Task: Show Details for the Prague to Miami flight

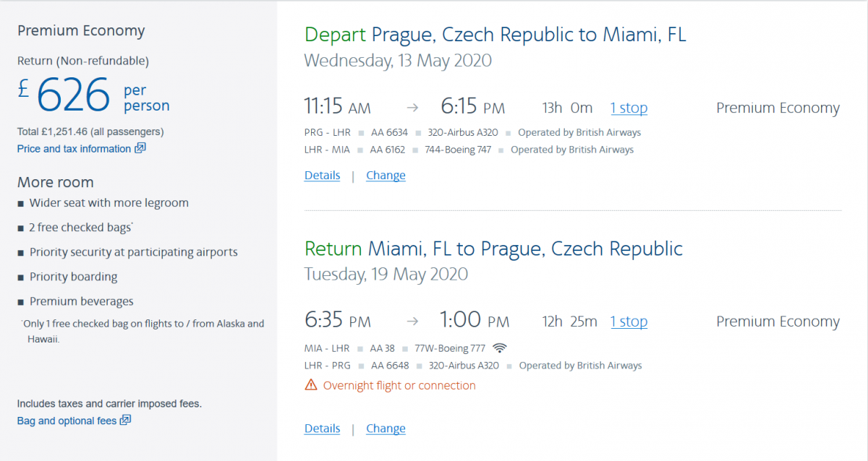Action: (x=322, y=176)
